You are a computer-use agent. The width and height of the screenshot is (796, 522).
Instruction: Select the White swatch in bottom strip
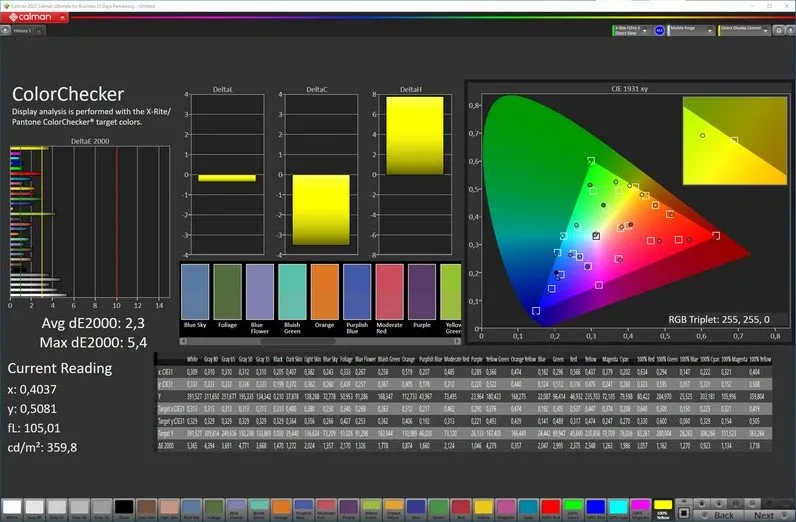(12, 507)
